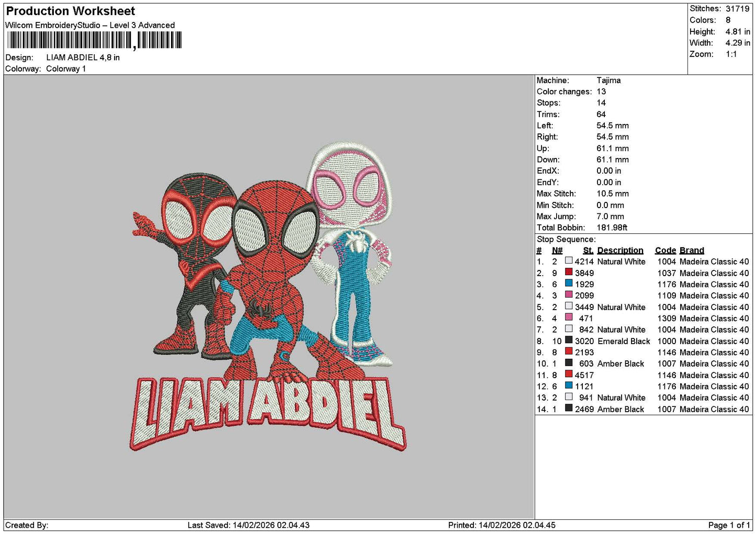Click the 'Code' column header
Viewport: 756px width, 534px height.
click(665, 251)
